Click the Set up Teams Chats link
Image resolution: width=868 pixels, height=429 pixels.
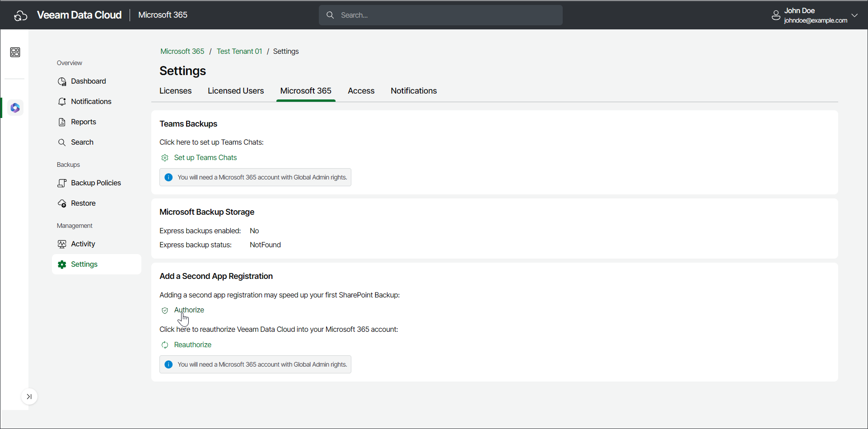coord(205,158)
